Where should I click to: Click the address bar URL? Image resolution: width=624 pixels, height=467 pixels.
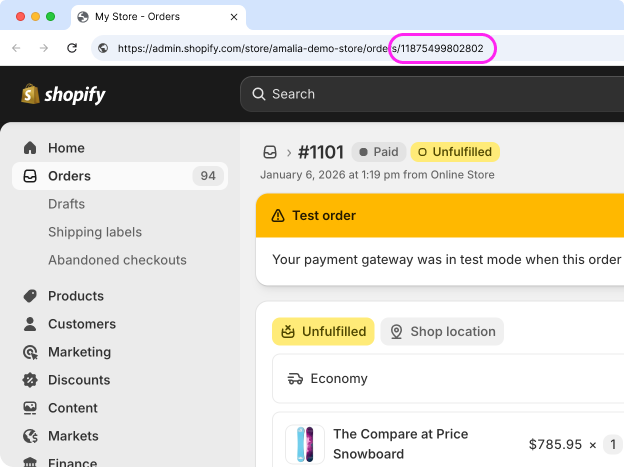[300, 49]
